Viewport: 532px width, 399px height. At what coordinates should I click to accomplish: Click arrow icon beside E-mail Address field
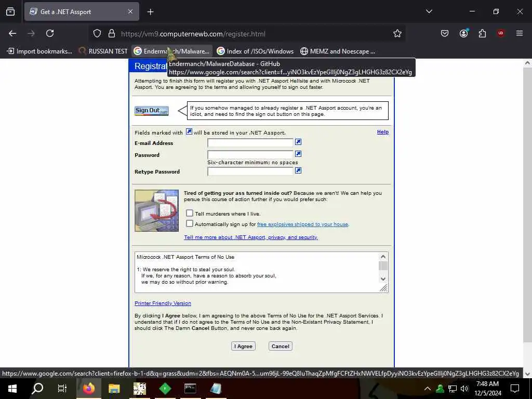click(x=298, y=142)
